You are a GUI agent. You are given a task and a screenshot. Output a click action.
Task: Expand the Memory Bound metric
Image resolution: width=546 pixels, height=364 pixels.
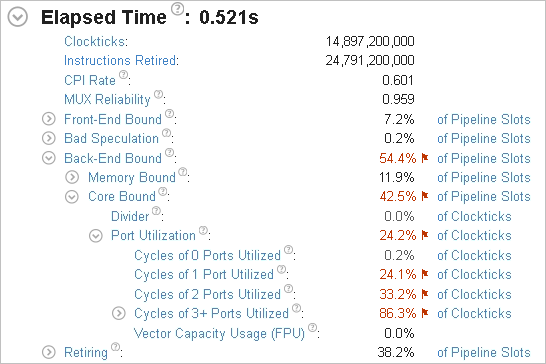pyautogui.click(x=72, y=177)
